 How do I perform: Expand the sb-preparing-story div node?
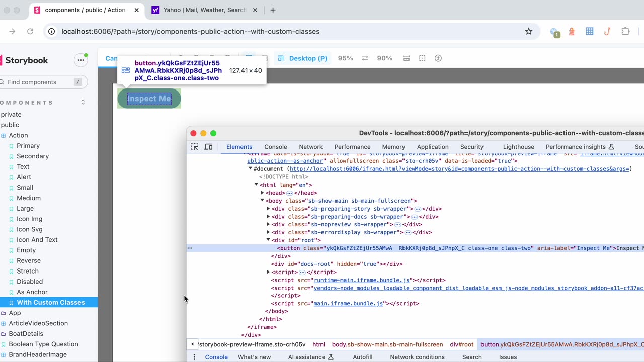[268, 209]
